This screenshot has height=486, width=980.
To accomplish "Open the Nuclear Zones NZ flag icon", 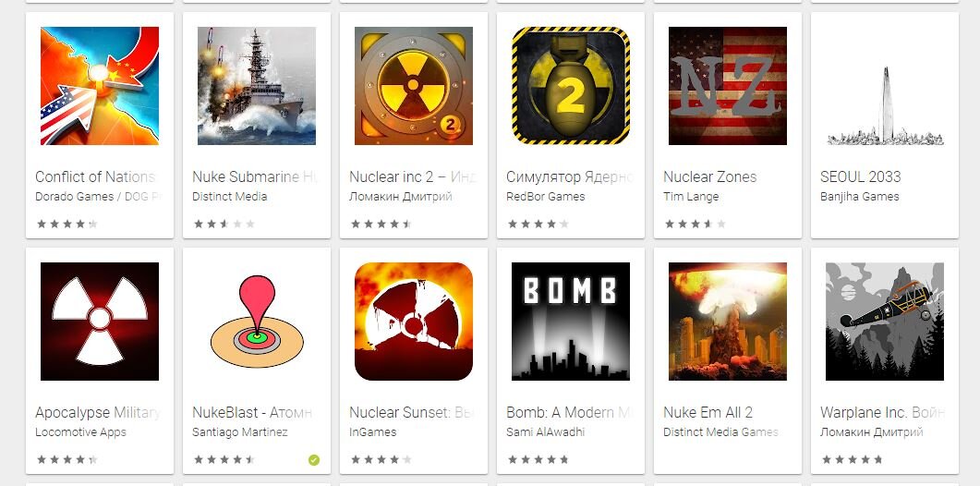I will pos(728,86).
